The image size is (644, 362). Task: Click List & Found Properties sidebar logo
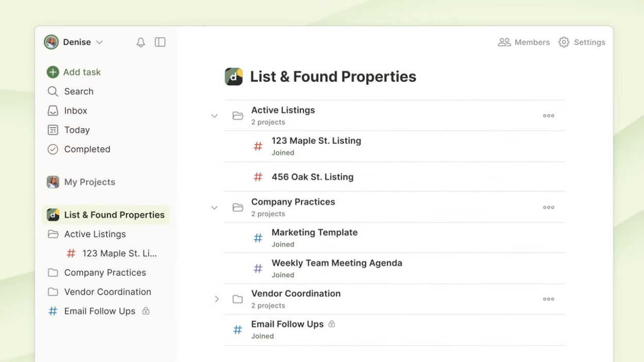pyautogui.click(x=53, y=215)
